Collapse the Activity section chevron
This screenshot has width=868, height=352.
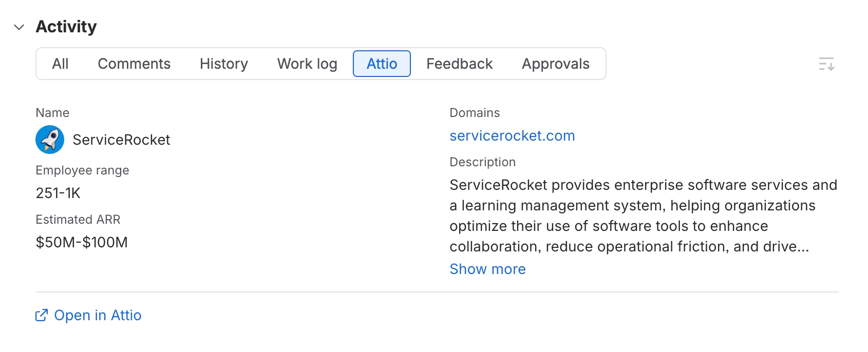pyautogui.click(x=19, y=27)
